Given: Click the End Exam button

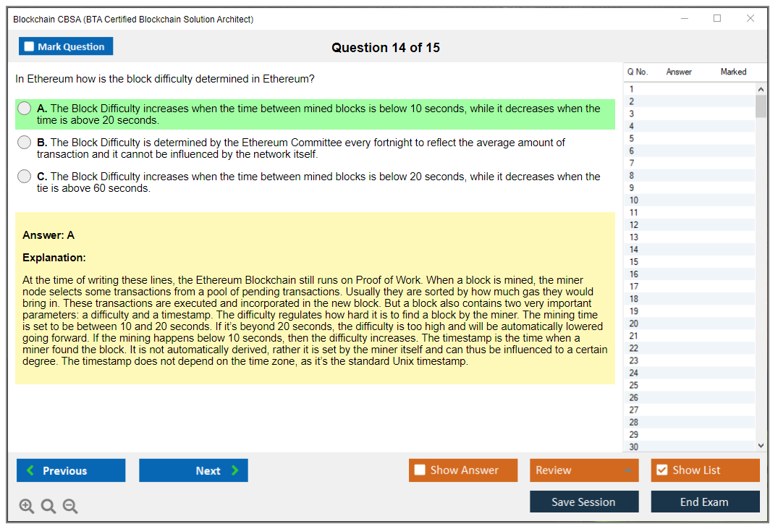Looking at the screenshot, I should [x=705, y=502].
